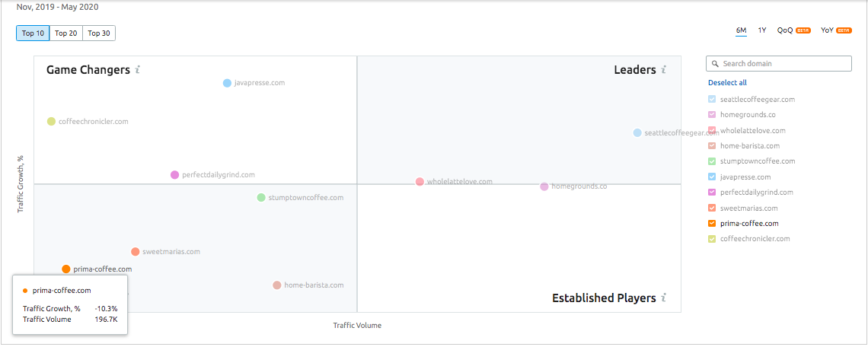The height and width of the screenshot is (347, 868).
Task: Click the seattlecoffeegear.com dot in Leaders quadrant
Action: [x=637, y=133]
